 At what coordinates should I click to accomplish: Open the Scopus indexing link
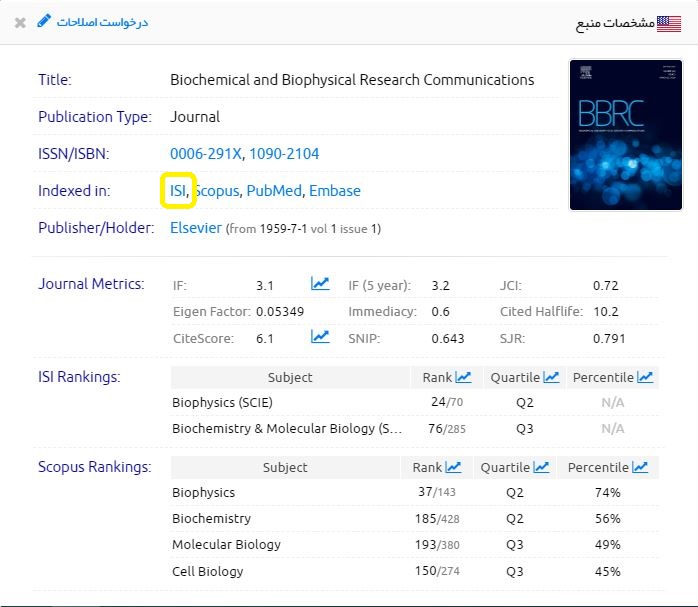(217, 190)
